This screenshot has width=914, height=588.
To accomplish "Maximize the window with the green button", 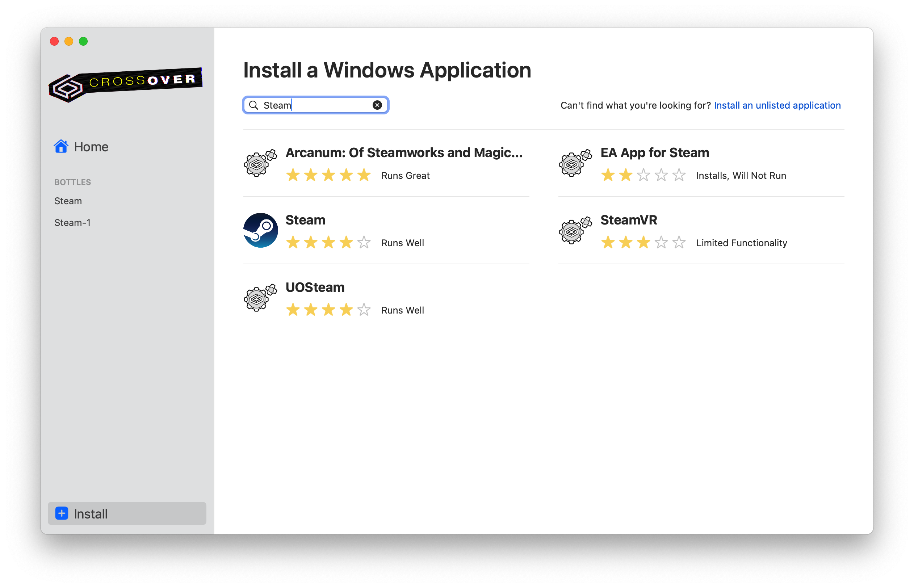I will tap(84, 42).
